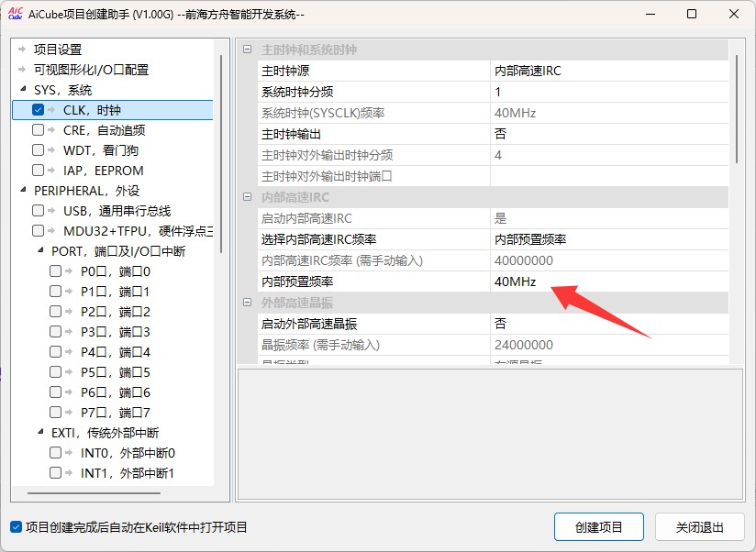Image resolution: width=756 pixels, height=552 pixels.
Task: Click the 创建项目 button
Action: (x=599, y=527)
